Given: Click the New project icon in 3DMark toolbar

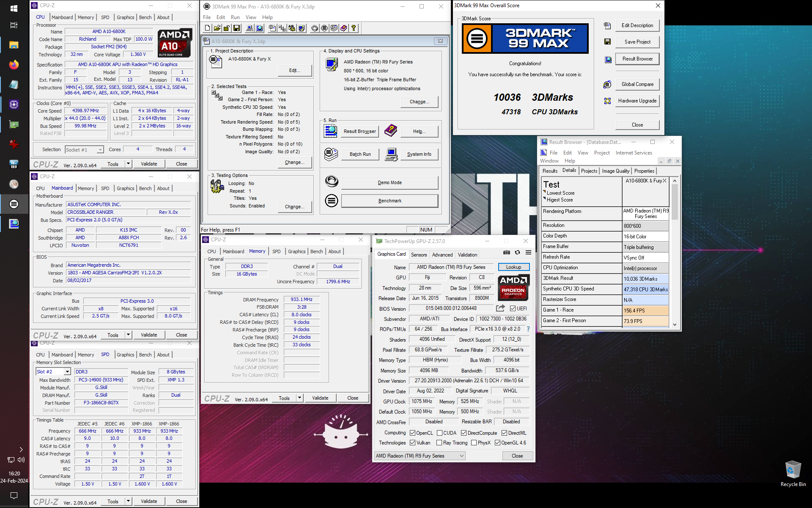Looking at the screenshot, I should coord(208,28).
